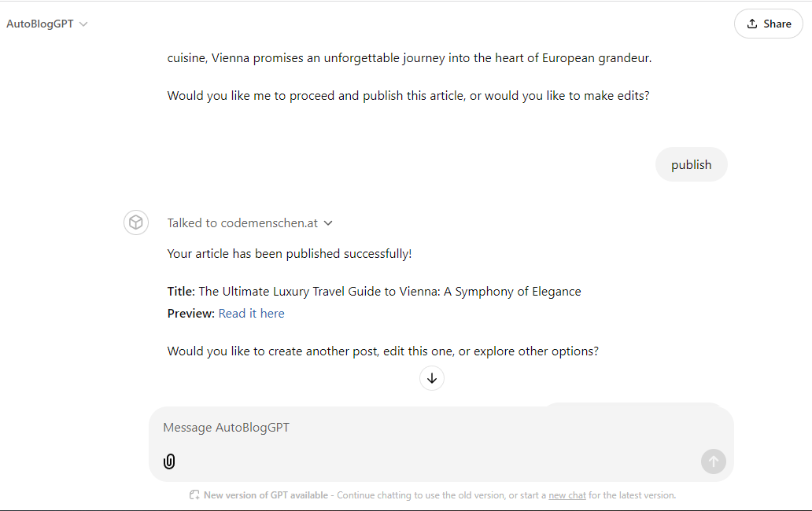Click chevron next to codemenschen.at

pyautogui.click(x=328, y=223)
